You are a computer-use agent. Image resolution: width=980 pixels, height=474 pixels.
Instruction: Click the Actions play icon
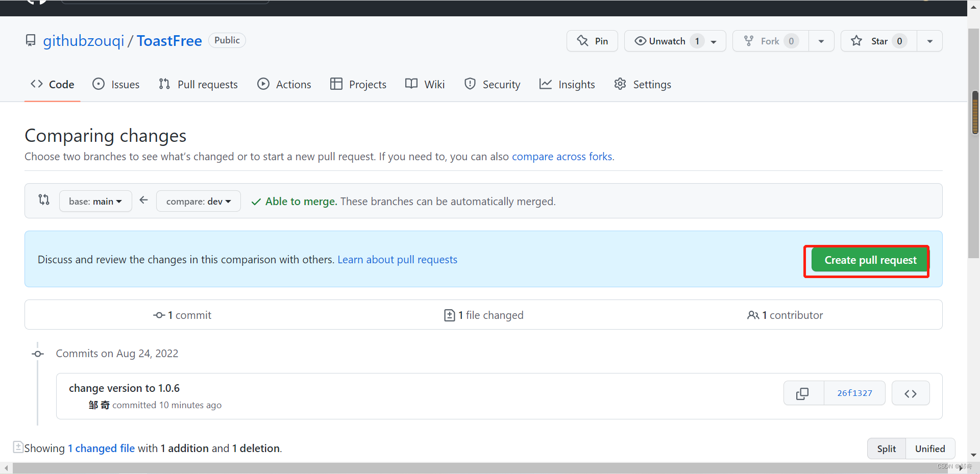tap(263, 84)
